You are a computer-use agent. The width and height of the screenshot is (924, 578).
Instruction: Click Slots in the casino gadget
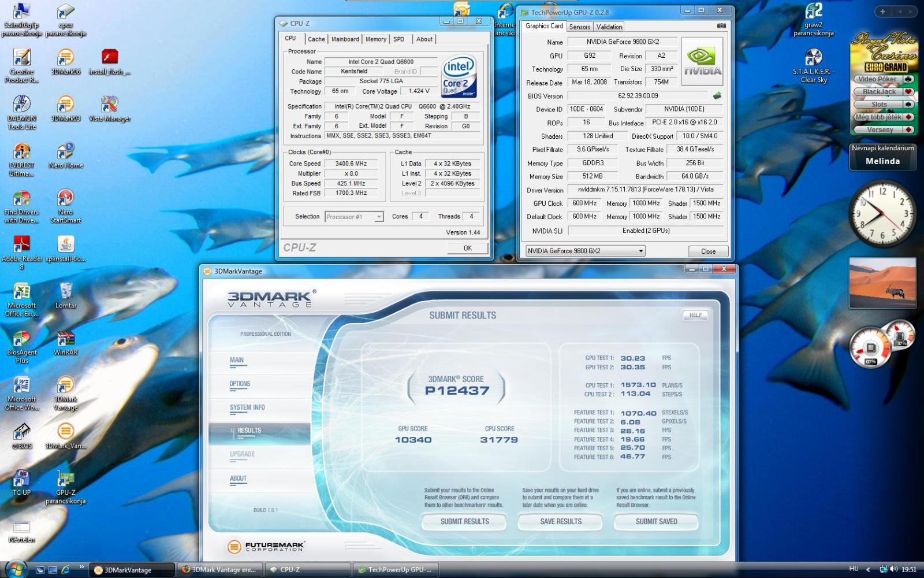884,105
